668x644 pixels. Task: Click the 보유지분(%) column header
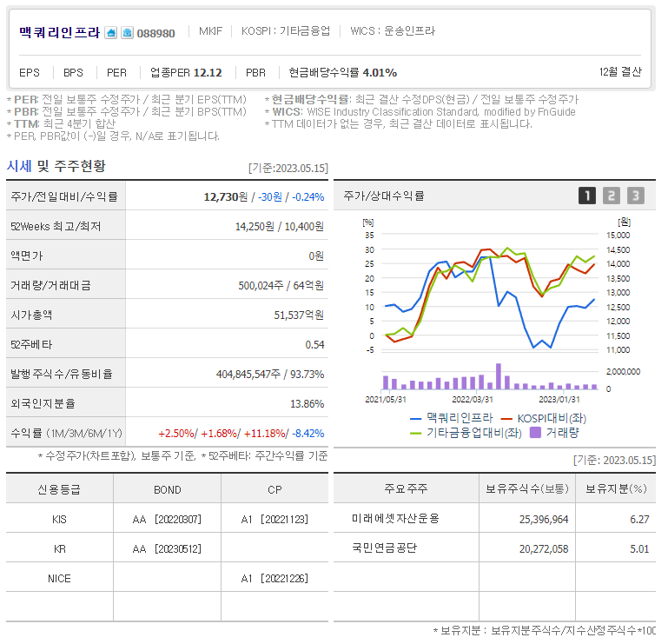616,488
